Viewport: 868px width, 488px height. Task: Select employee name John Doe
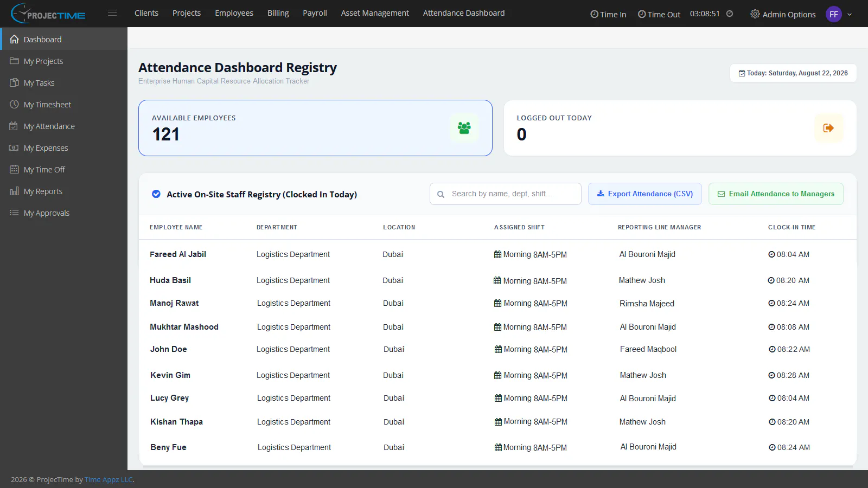click(169, 349)
